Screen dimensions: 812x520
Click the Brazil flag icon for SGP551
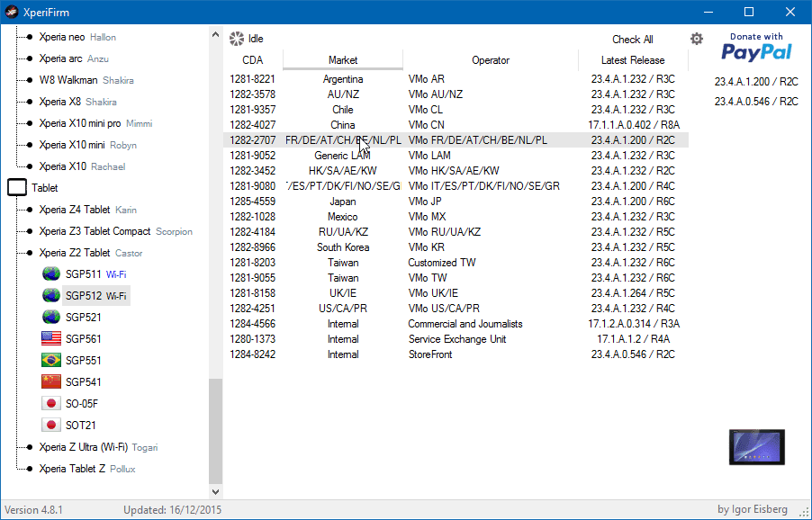[51, 360]
